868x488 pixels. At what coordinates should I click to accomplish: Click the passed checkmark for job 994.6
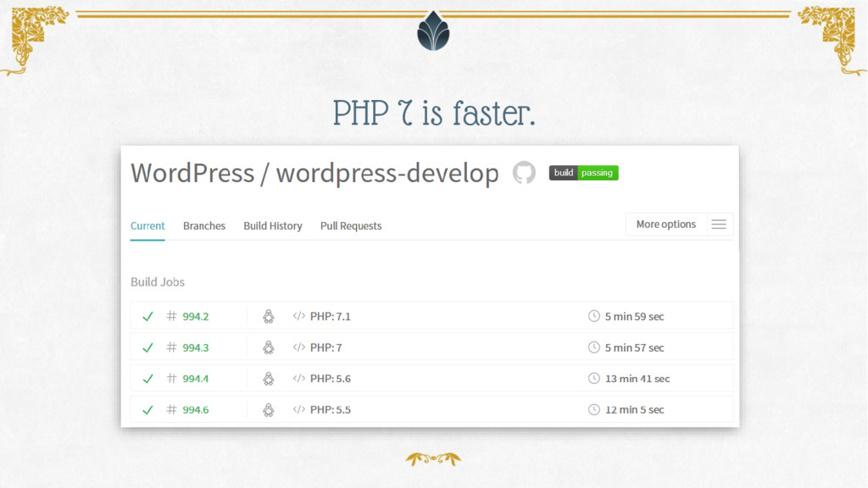tap(147, 409)
